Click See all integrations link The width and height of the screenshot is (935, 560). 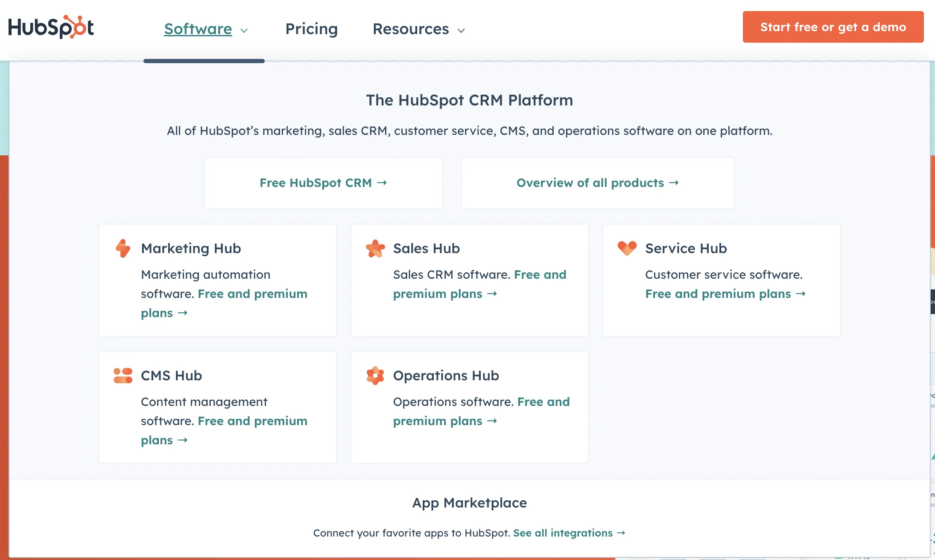563,533
